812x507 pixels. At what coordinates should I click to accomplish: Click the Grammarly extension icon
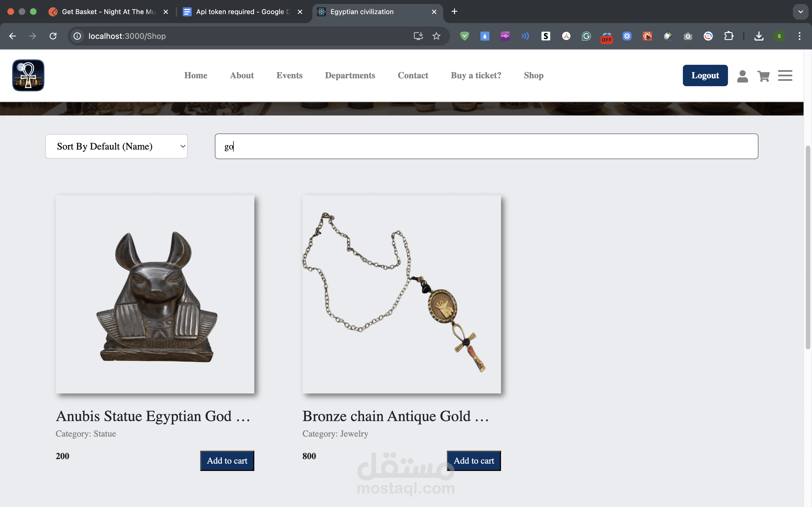(586, 36)
